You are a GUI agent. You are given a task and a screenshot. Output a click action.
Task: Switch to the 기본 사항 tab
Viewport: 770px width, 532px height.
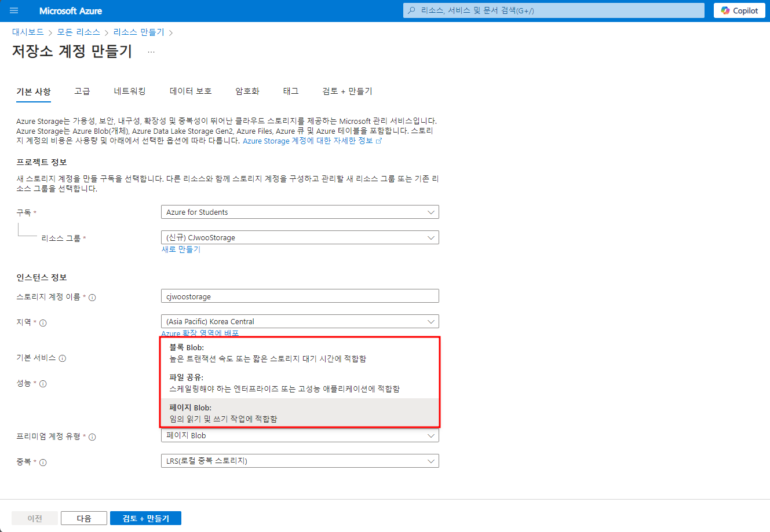(x=34, y=91)
